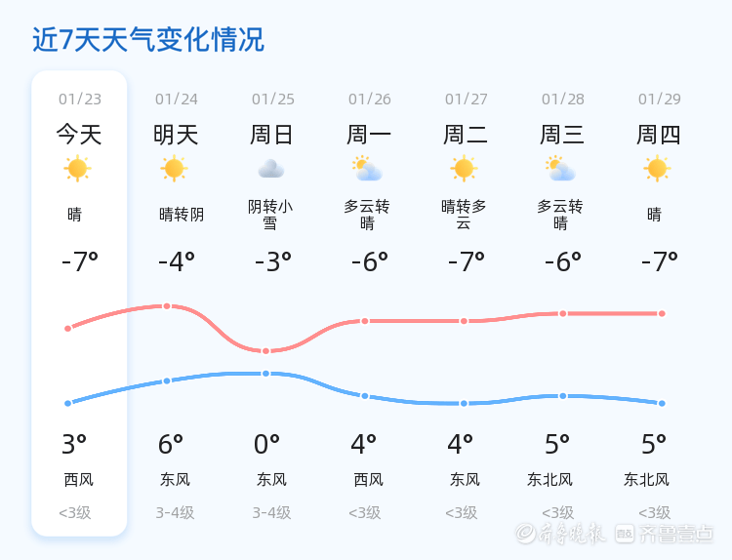Click the 周日 day label
Viewport: 732px width, 560px height.
tap(271, 135)
